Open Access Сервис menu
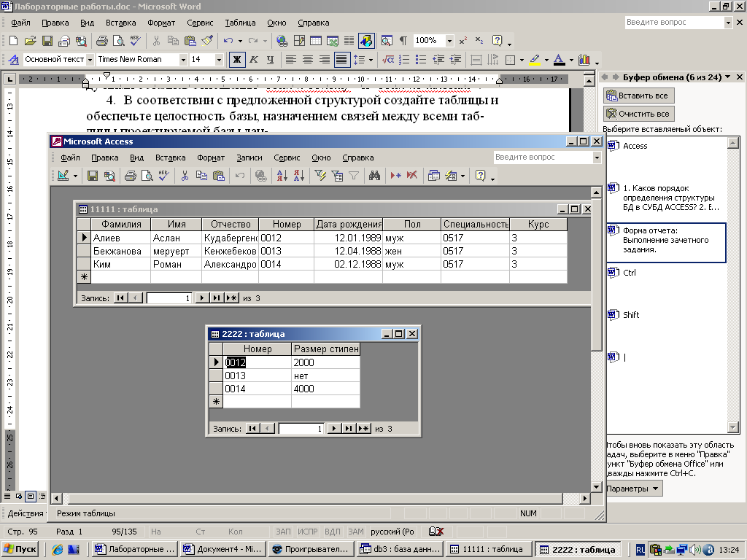 click(x=287, y=157)
